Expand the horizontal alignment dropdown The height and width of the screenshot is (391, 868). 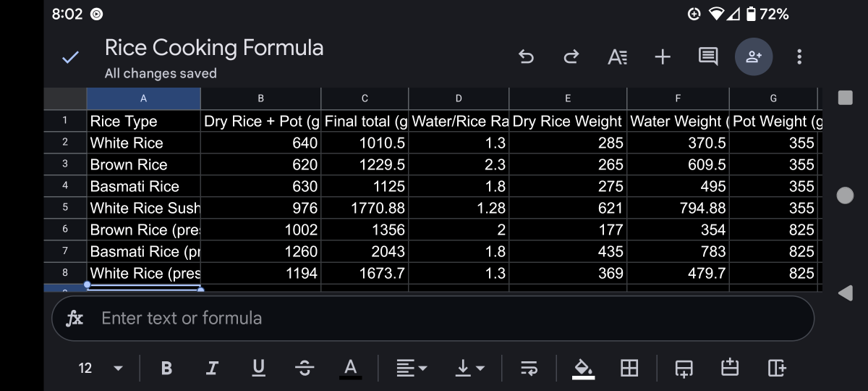(412, 368)
